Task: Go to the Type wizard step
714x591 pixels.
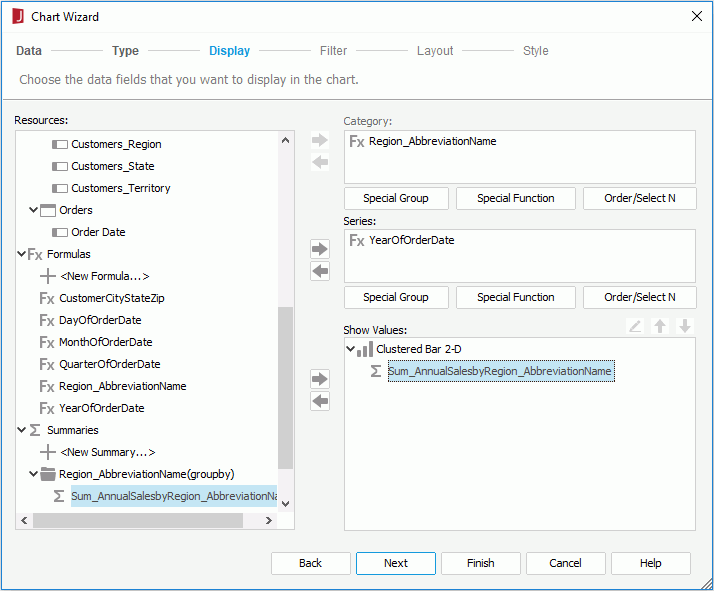Action: pyautogui.click(x=125, y=51)
